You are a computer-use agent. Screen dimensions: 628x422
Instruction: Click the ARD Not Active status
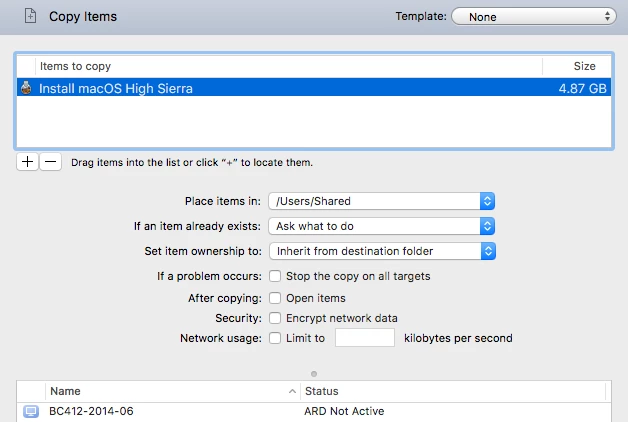click(x=344, y=411)
